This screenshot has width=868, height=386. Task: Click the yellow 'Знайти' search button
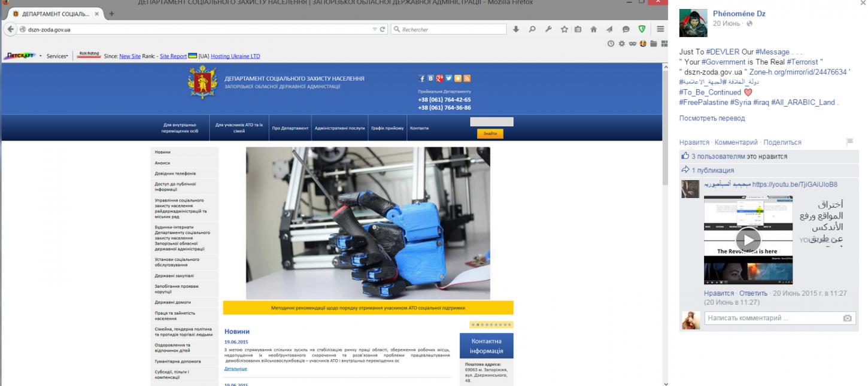point(490,134)
